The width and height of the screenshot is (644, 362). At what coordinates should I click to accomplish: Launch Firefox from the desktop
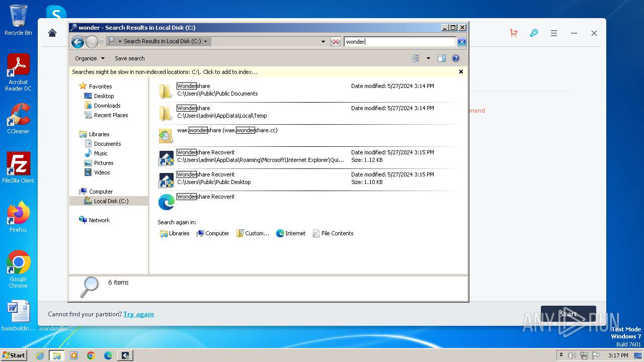(18, 217)
